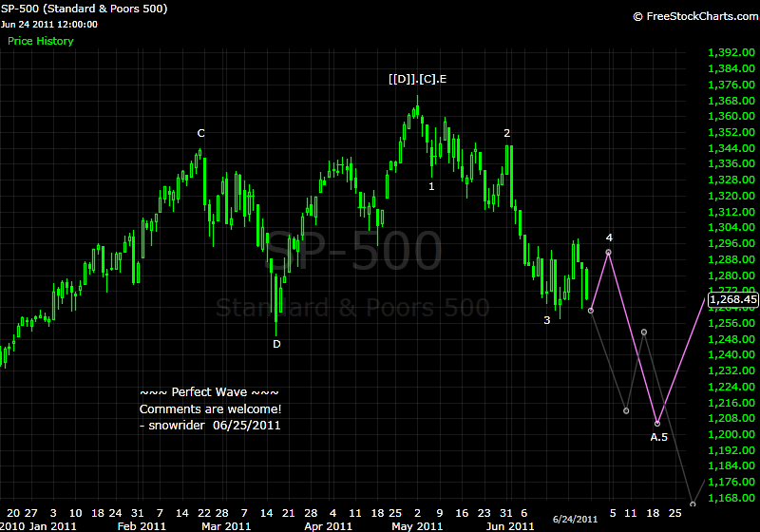Screen dimensions: 760x532
Task: Click the 1,224.00 price axis value
Action: click(731, 387)
